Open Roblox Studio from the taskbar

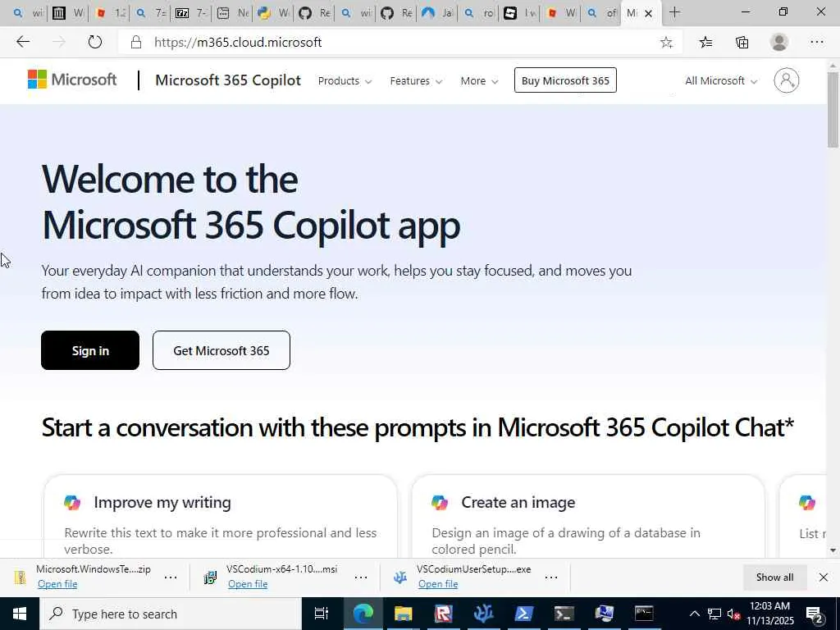(x=443, y=614)
